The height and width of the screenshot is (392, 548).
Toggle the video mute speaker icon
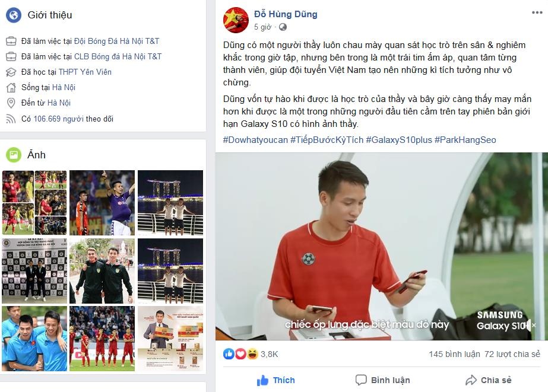(x=530, y=325)
